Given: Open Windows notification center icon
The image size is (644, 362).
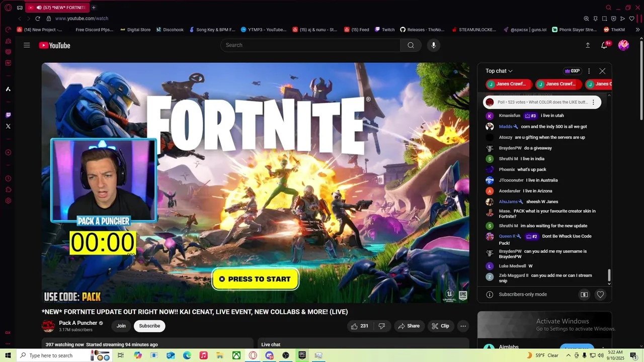Looking at the screenshot, I should (x=633, y=355).
